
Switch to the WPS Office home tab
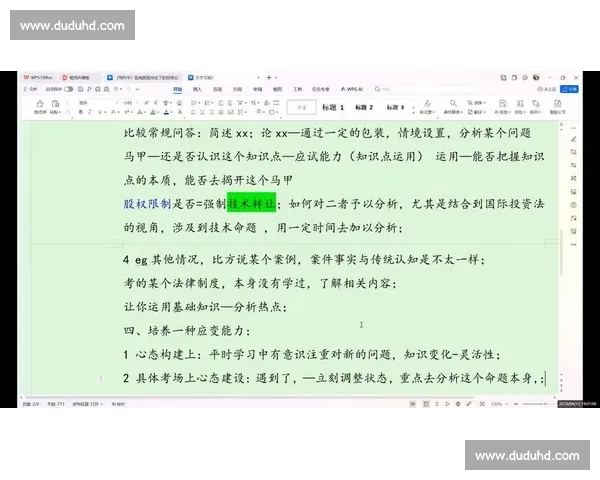click(38, 77)
